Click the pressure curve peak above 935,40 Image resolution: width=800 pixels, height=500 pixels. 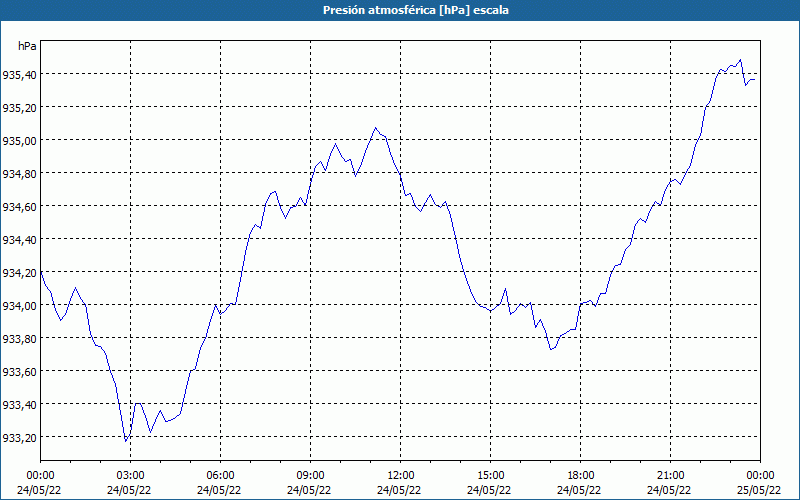click(x=740, y=60)
